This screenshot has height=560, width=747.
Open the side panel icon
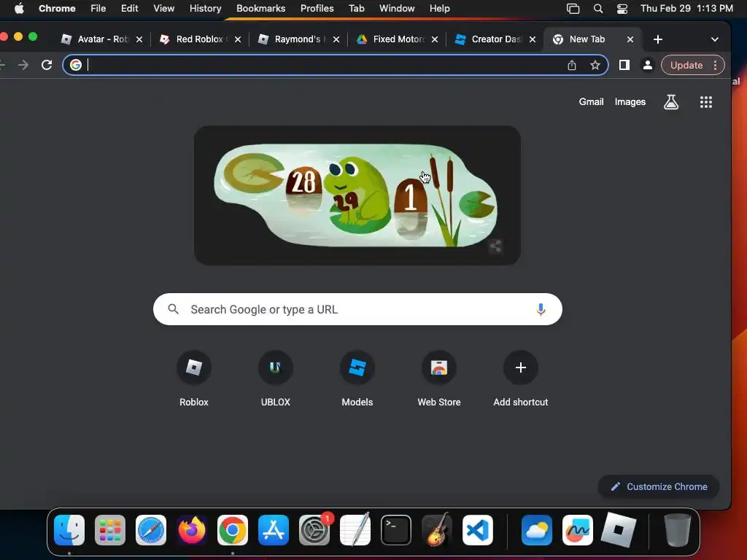click(624, 65)
